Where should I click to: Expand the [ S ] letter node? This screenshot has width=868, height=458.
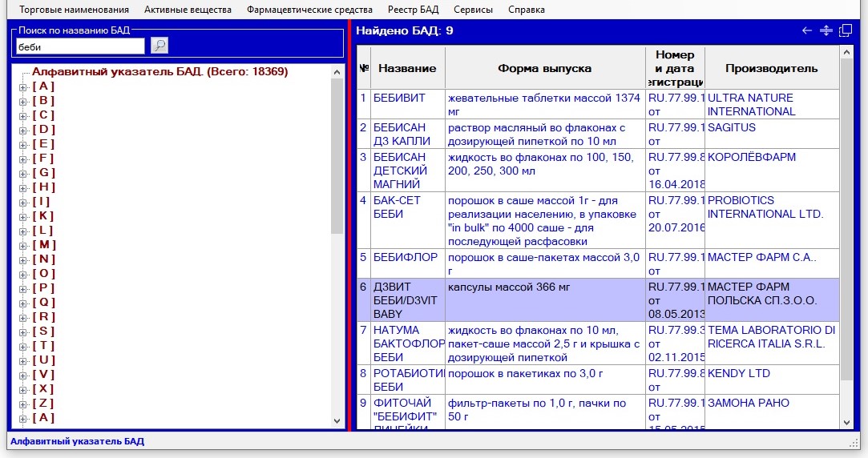click(23, 331)
